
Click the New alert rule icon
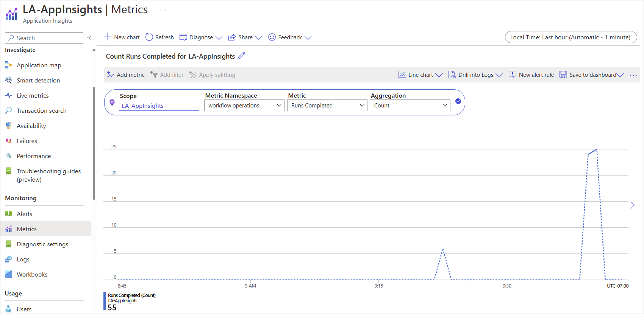point(513,75)
